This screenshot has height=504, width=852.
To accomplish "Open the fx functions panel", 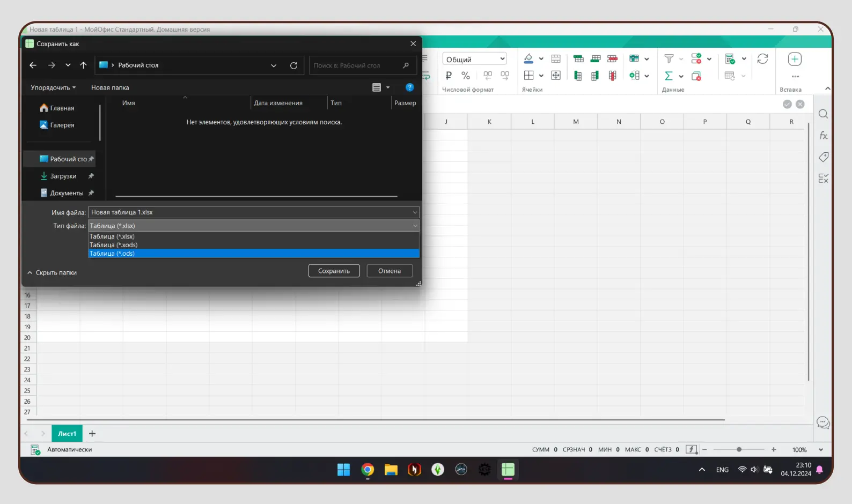I will click(823, 136).
